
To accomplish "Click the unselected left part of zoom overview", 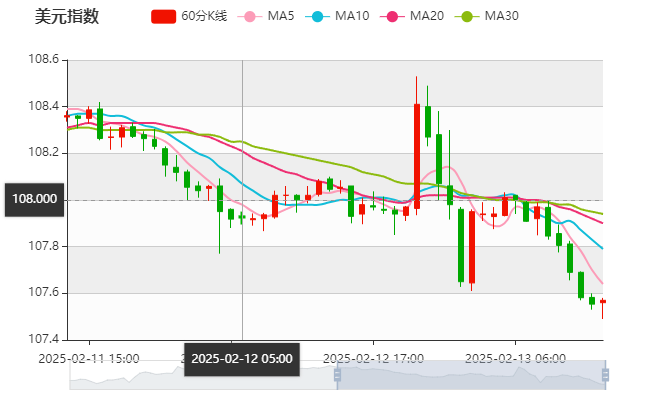I will (203, 375).
